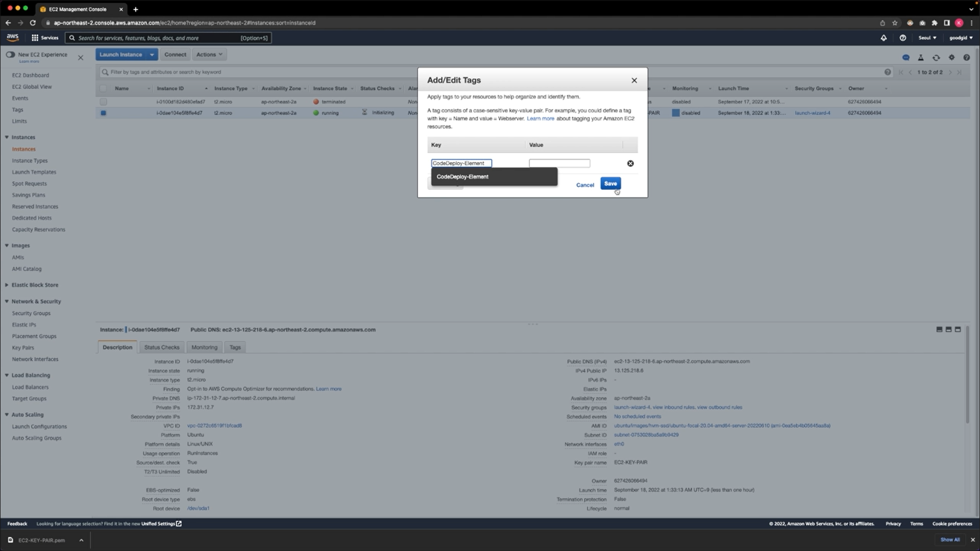Follow the Learn more tagging link
980x551 pixels.
[541, 118]
